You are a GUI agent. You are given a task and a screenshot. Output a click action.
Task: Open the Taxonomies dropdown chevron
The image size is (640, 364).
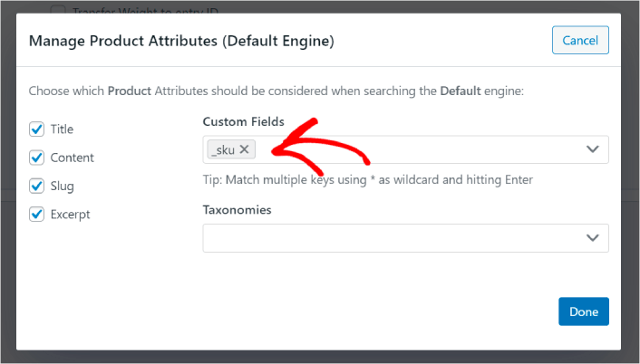point(593,238)
